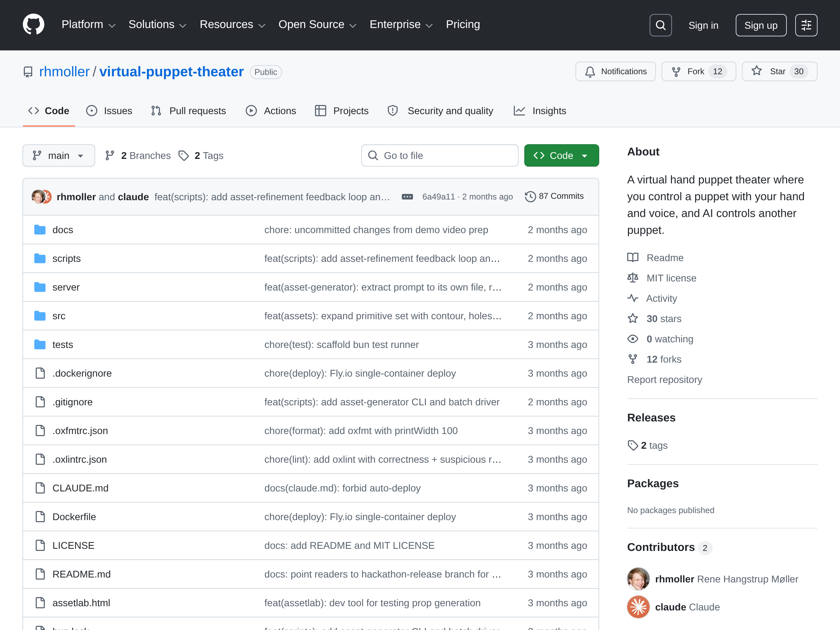Expand the green Code dropdown button

[561, 155]
